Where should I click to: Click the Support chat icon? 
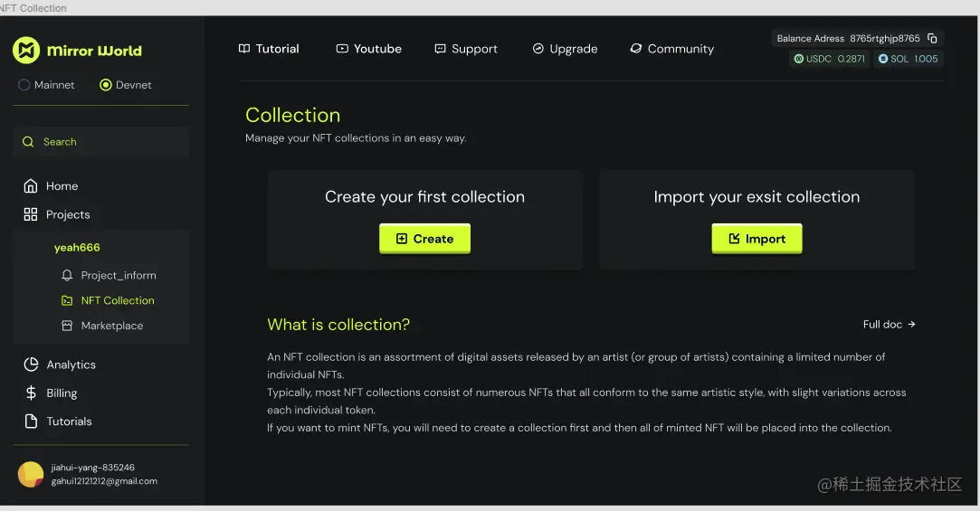(440, 49)
